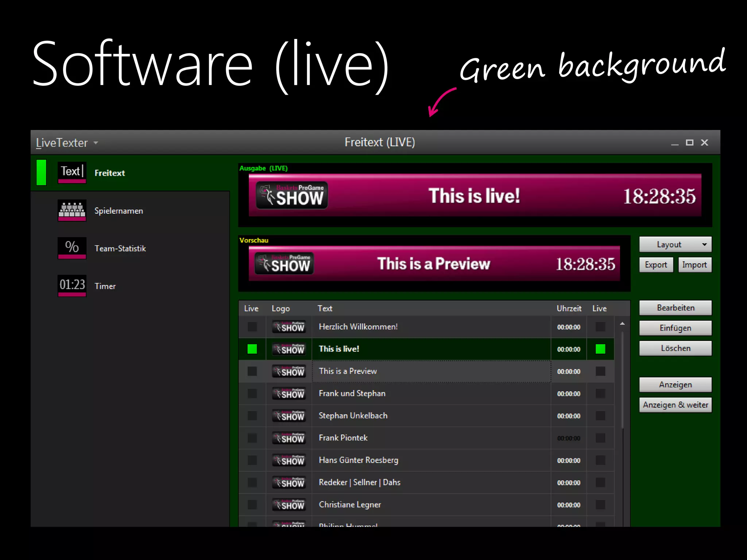Screen dimensions: 747x560
Task: Select the 'Redeker | Sellner | Dahs' entry
Action: (431, 482)
